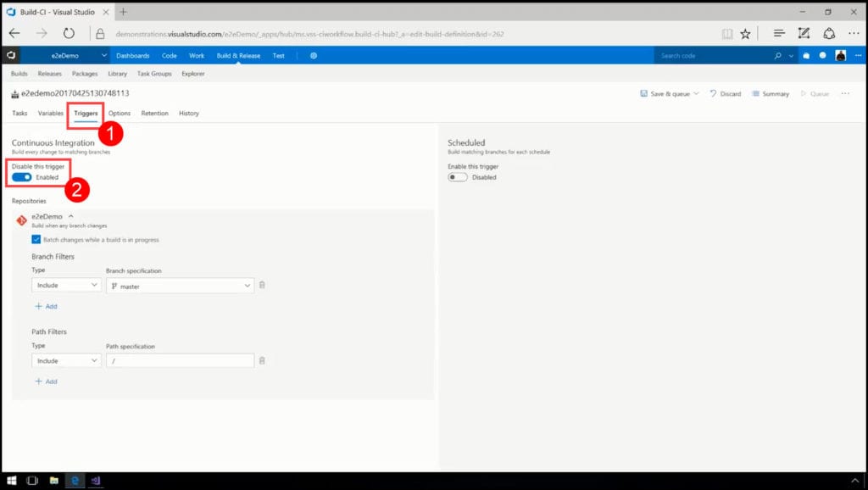Switch to the Options tab
Screen dimensions: 868x490
point(119,113)
